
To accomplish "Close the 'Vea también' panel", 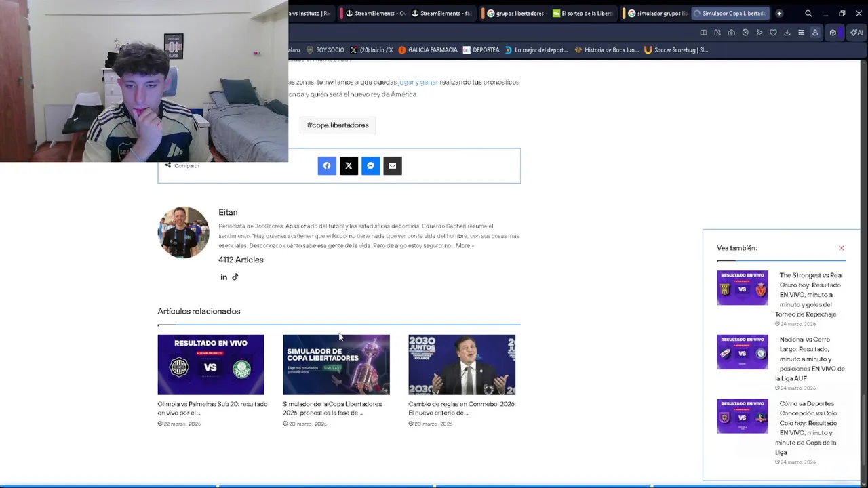I will (842, 248).
